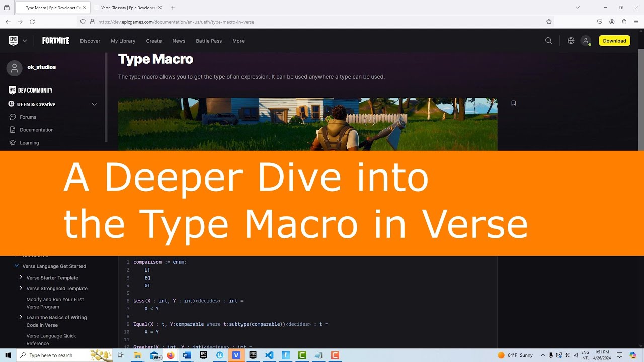Open Unreal Editor icon in taskbar
644x362 pixels.
pos(220,355)
